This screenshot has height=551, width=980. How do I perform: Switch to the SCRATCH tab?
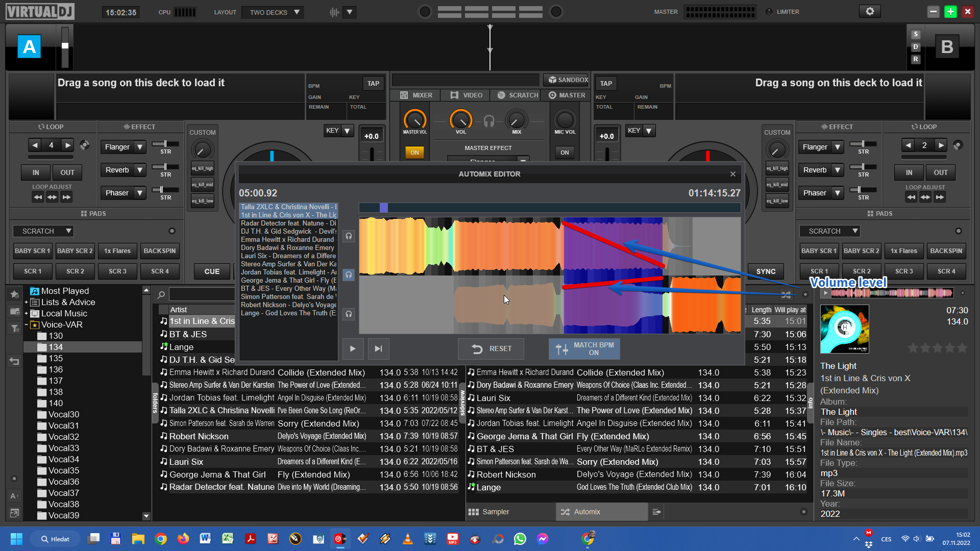coord(518,95)
